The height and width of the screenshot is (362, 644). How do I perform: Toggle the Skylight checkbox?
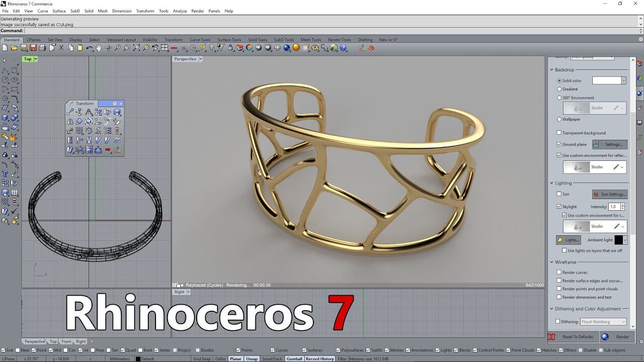click(559, 207)
